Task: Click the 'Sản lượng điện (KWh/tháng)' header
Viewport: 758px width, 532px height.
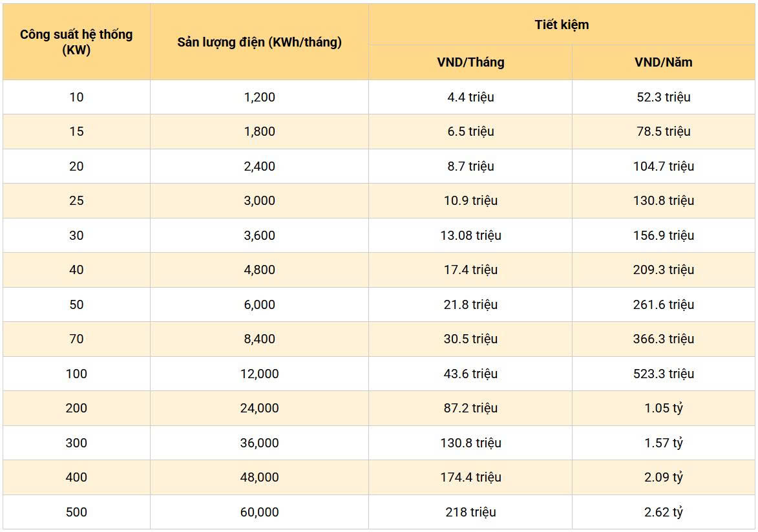Action: [259, 42]
